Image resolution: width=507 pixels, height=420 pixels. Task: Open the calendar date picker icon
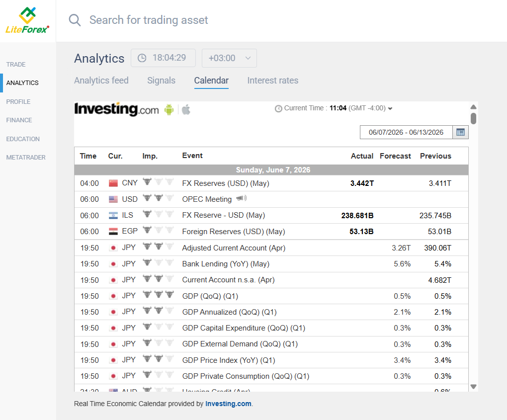pyautogui.click(x=460, y=132)
